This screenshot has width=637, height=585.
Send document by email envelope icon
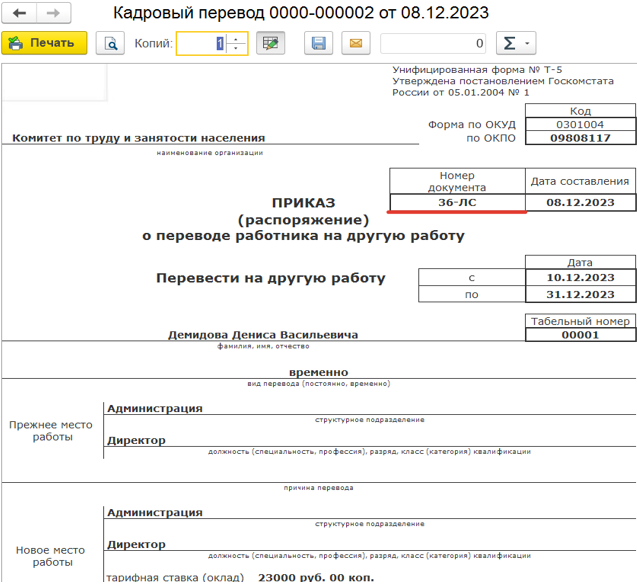point(354,43)
